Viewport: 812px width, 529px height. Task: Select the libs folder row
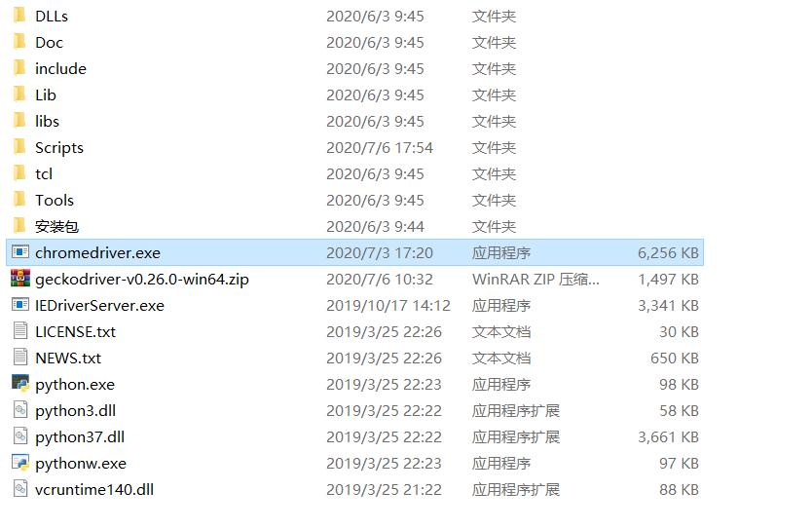354,121
